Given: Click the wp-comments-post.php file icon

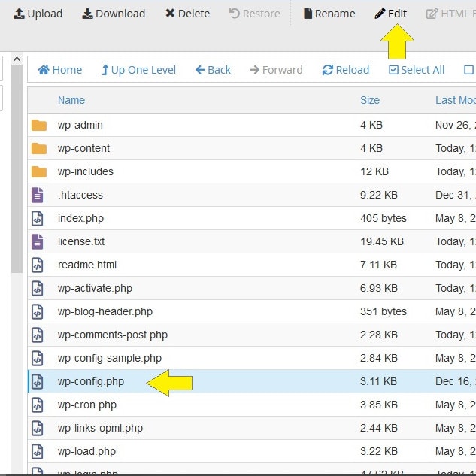Looking at the screenshot, I should [38, 335].
